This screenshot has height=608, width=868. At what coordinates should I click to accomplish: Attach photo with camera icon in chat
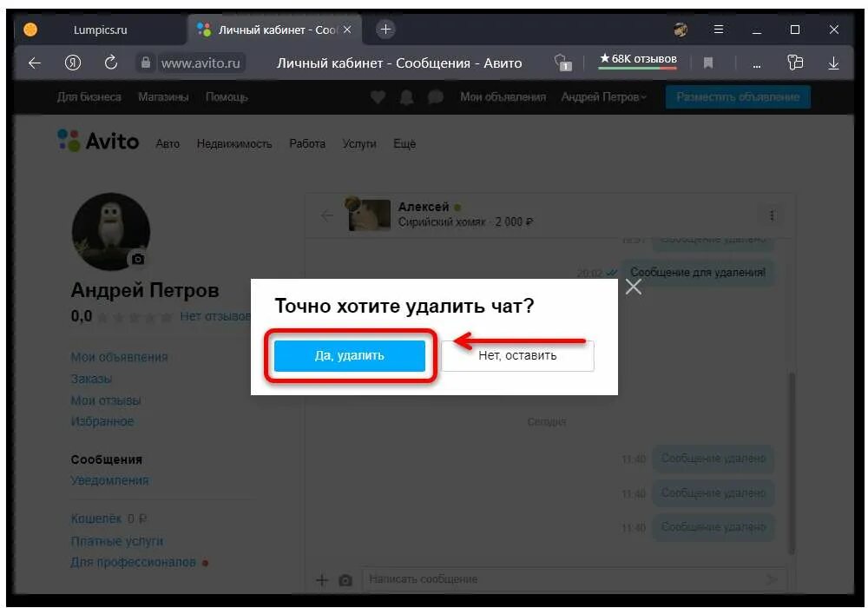pyautogui.click(x=345, y=579)
